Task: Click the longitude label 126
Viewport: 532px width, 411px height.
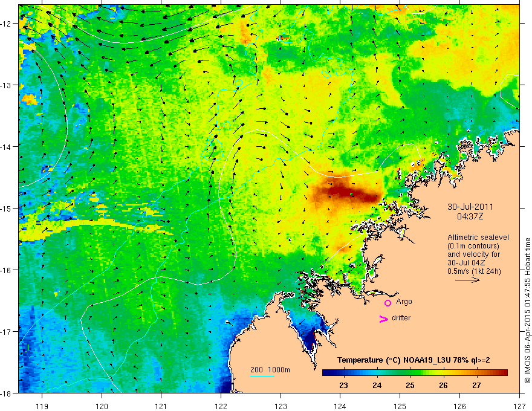Action: 459,406
